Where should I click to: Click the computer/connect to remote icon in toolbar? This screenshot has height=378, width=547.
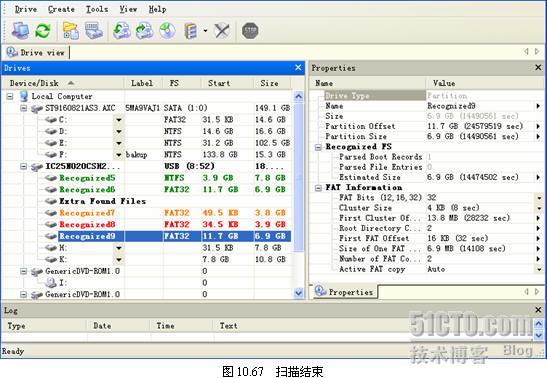(21, 31)
